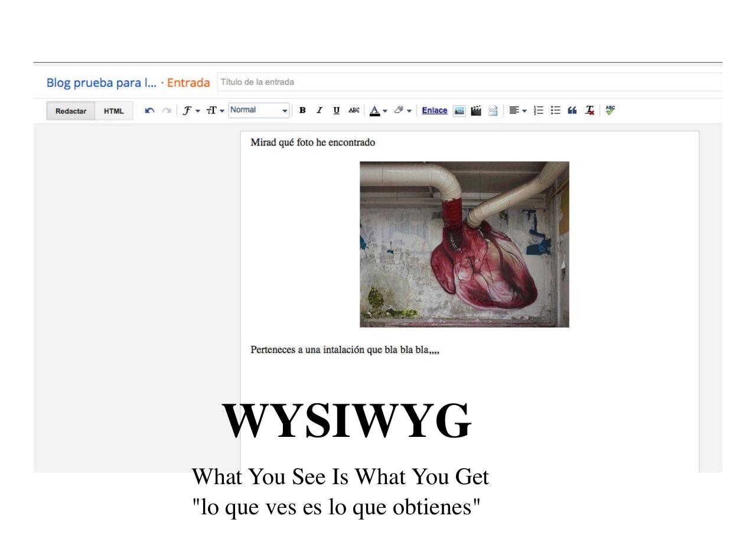This screenshot has width=756, height=535.
Task: Switch to the HTML editor tab
Action: [x=114, y=111]
